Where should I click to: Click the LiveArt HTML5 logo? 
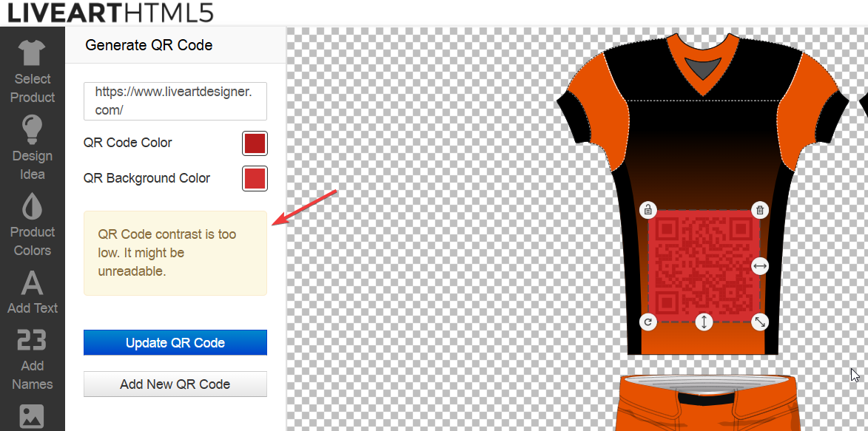click(109, 13)
